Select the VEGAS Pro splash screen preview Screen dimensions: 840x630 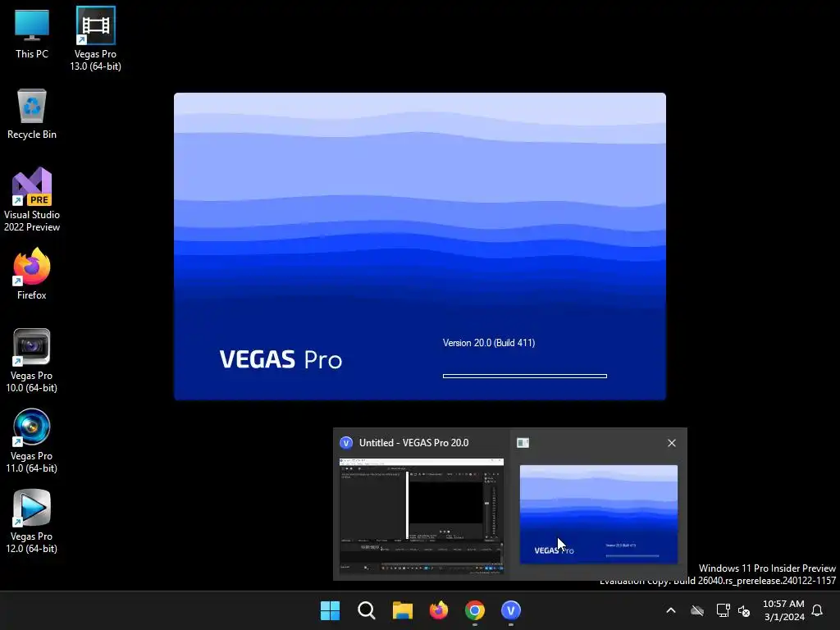598,514
